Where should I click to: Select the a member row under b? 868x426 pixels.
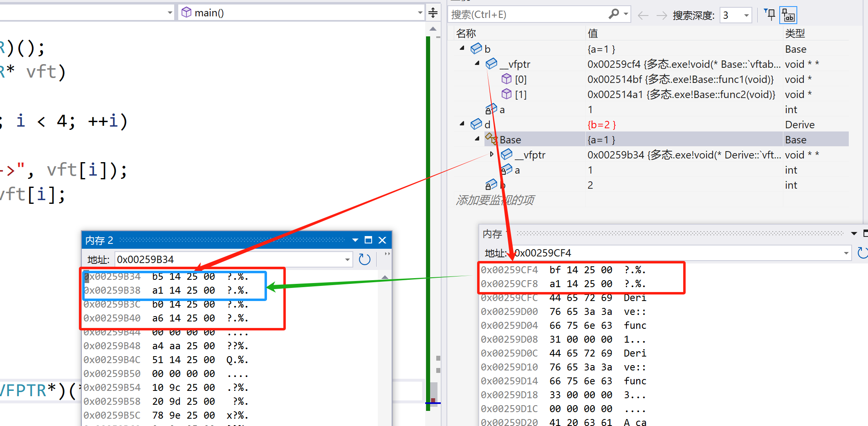(652, 109)
